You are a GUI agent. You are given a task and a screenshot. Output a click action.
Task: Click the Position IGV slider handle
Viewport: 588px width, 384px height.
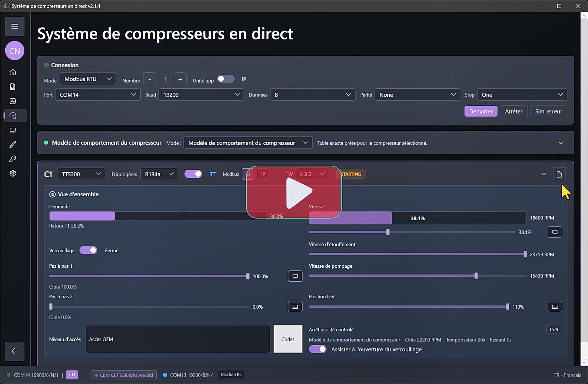pos(508,306)
